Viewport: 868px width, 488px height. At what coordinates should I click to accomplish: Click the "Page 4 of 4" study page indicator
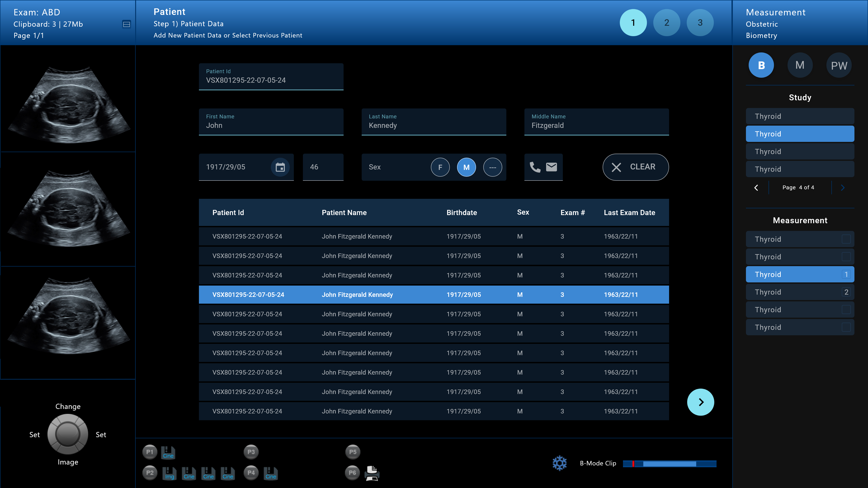pos(798,188)
